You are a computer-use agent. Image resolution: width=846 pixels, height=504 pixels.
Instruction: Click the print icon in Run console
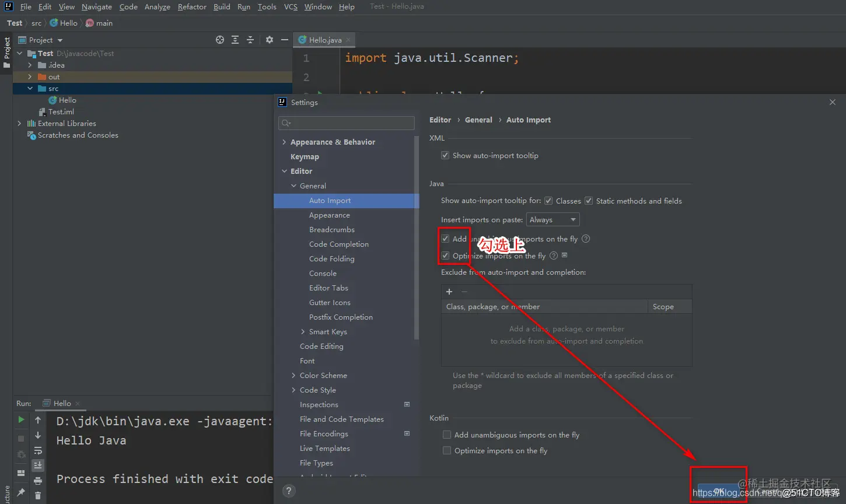pyautogui.click(x=38, y=481)
